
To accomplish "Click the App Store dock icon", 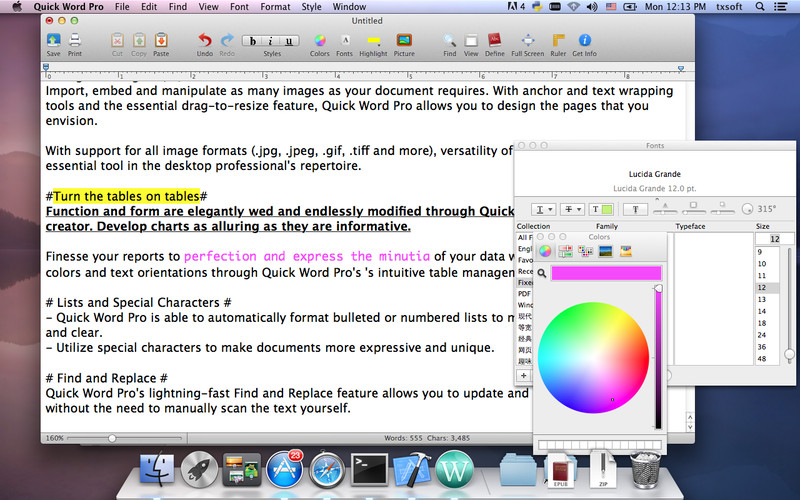I will pyautogui.click(x=285, y=469).
